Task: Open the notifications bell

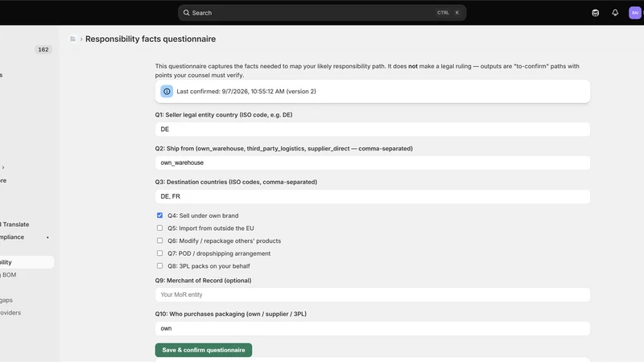Action: pos(615,13)
